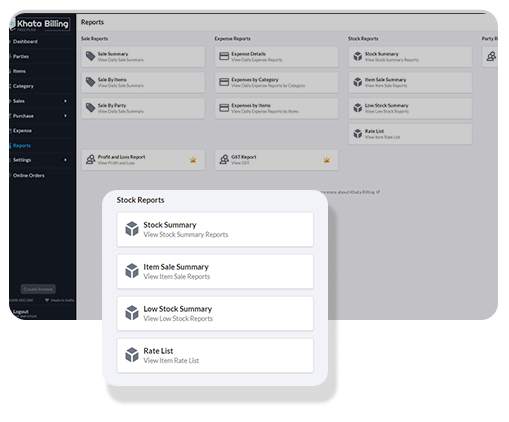Open Stock Summary in the enlarged panel
This screenshot has height=422, width=509.
coord(215,230)
